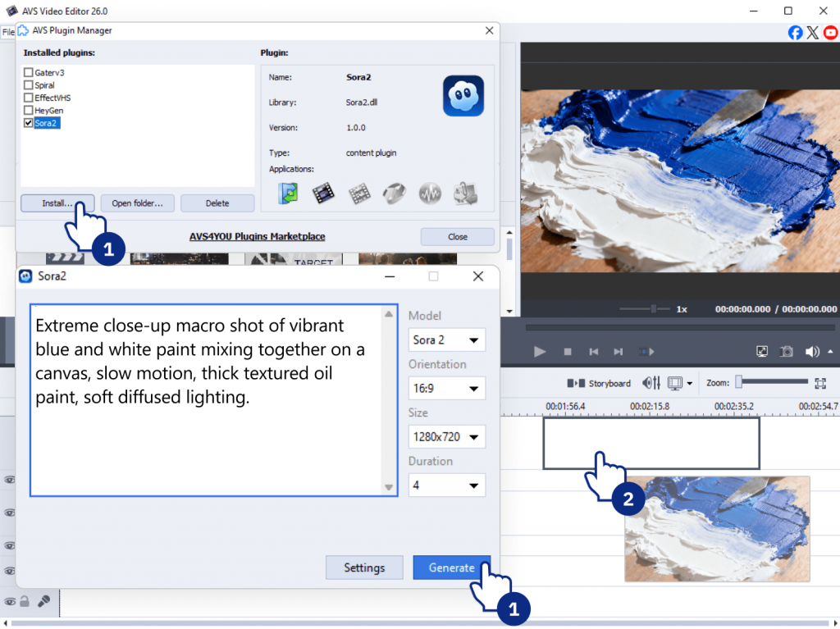840x629 pixels.
Task: Open the AVS4YOU Plugins Marketplace link
Action: (257, 236)
